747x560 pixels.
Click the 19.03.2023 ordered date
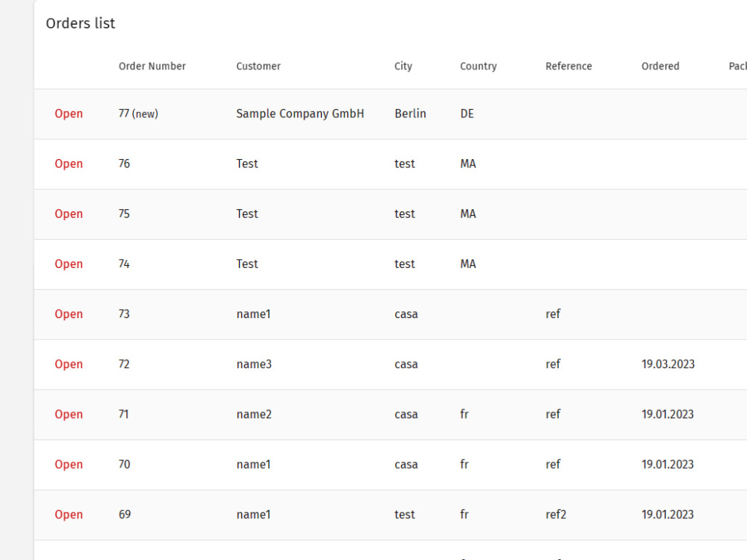click(668, 364)
